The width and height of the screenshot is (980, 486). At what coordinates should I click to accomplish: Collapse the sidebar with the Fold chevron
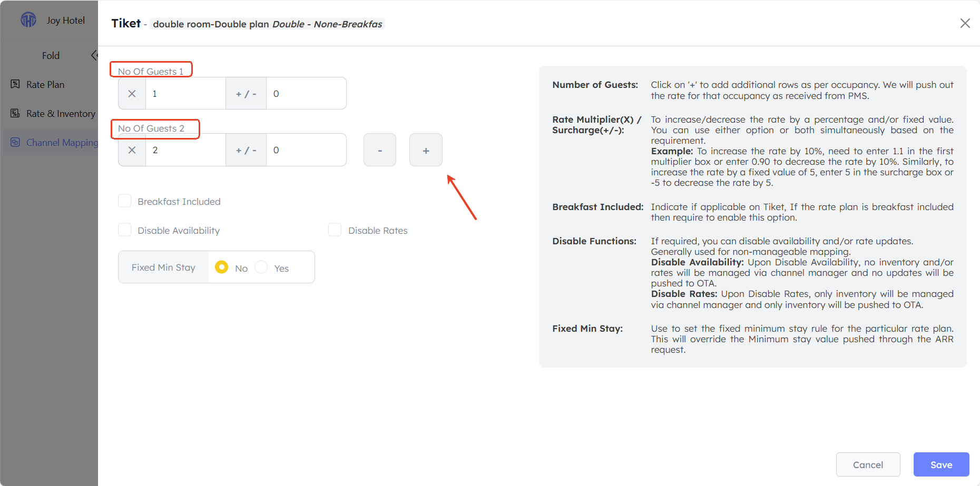[x=94, y=55]
